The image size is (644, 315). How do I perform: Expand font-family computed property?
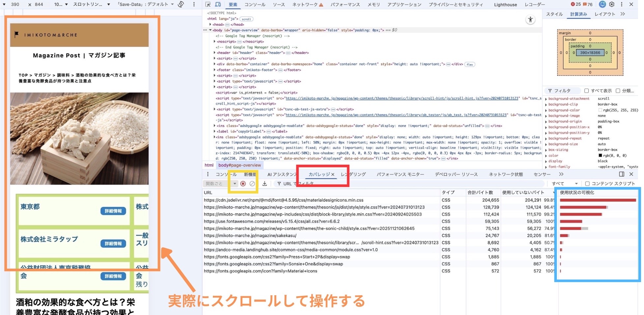[546, 167]
